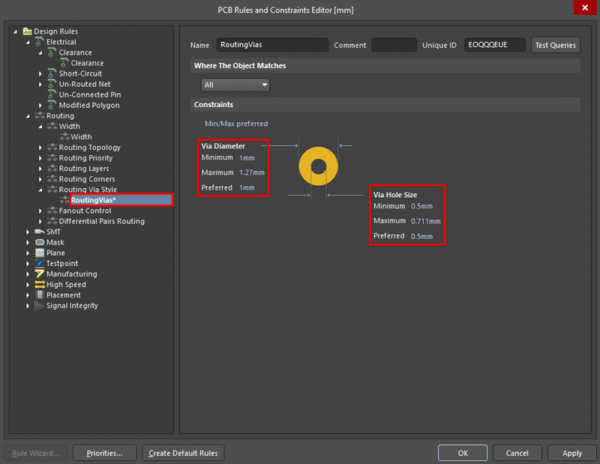The image size is (600, 464).
Task: Click the Un-Connected Pin rule icon
Action: (52, 94)
